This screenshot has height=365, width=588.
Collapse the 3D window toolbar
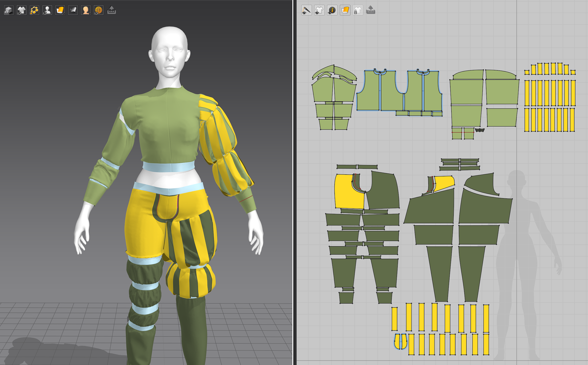tap(111, 10)
